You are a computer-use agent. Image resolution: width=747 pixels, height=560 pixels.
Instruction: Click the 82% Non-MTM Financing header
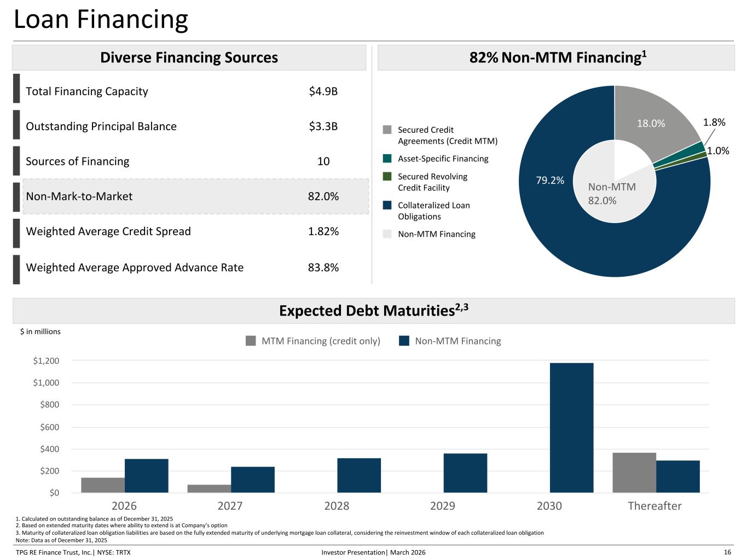point(557,57)
